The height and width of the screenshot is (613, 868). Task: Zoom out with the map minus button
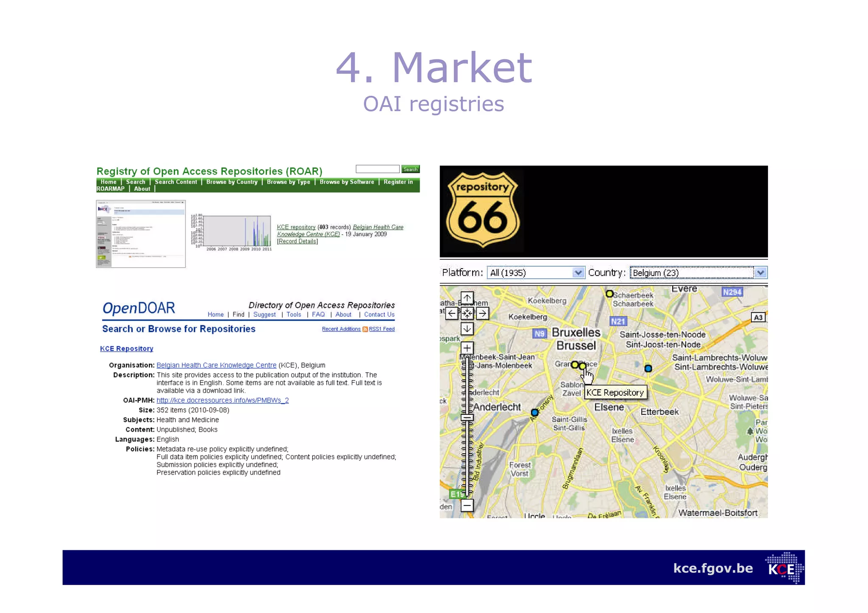[467, 505]
